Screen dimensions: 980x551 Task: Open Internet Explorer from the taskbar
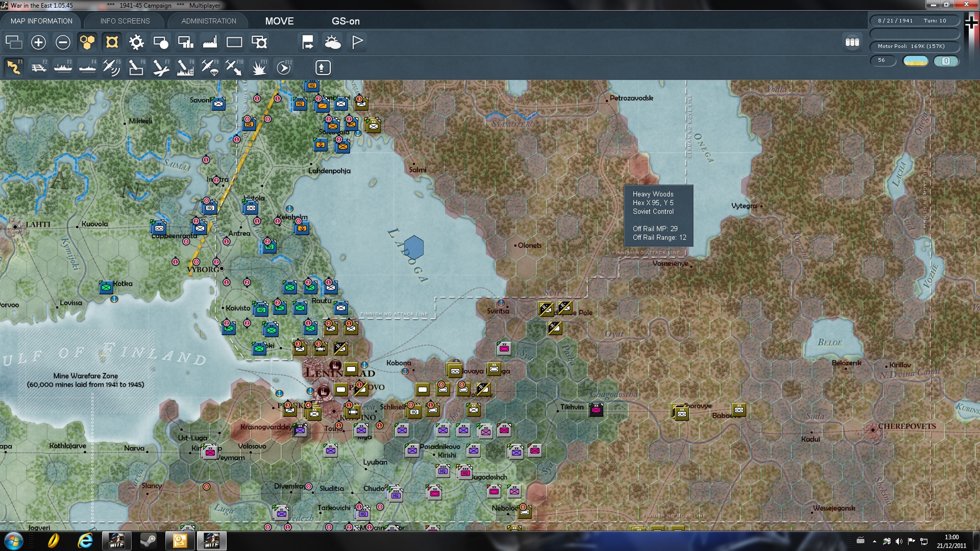85,541
